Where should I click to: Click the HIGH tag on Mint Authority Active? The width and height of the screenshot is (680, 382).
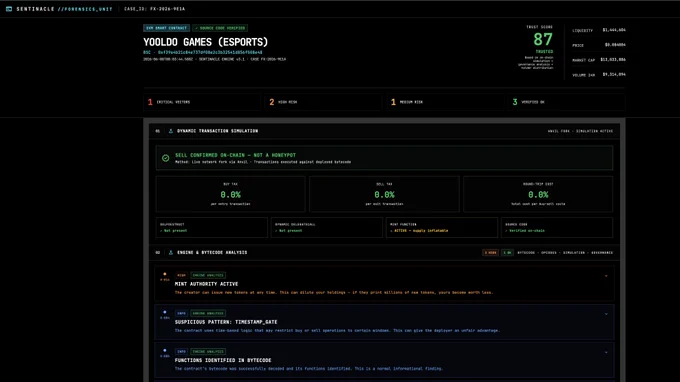[181, 275]
